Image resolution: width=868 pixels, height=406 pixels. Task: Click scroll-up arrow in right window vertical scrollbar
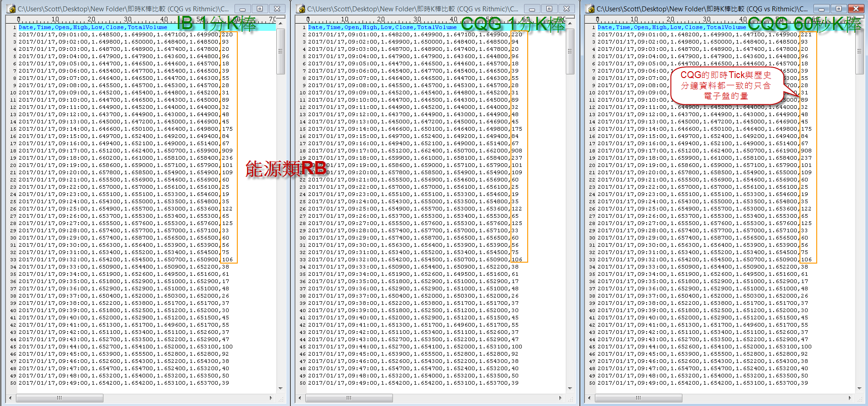pos(859,23)
